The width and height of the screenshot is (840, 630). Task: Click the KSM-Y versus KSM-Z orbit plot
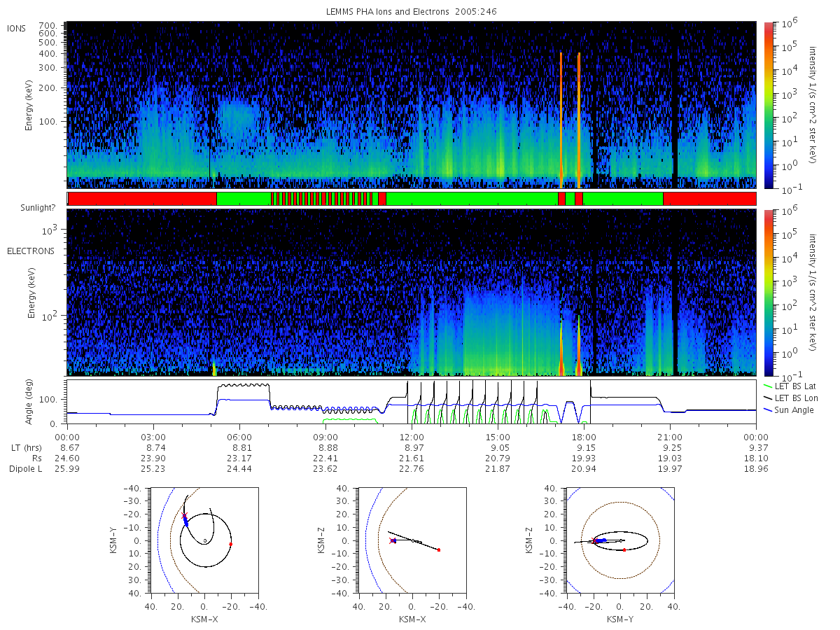[619, 540]
